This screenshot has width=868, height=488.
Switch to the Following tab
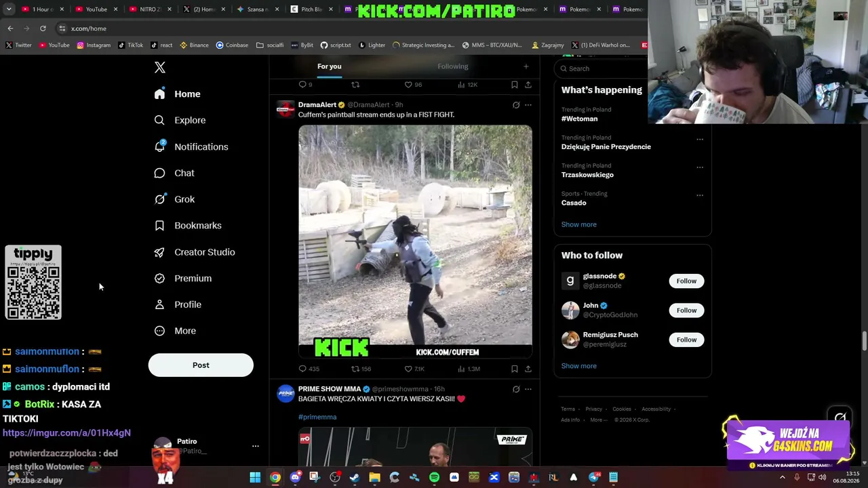pyautogui.click(x=453, y=66)
